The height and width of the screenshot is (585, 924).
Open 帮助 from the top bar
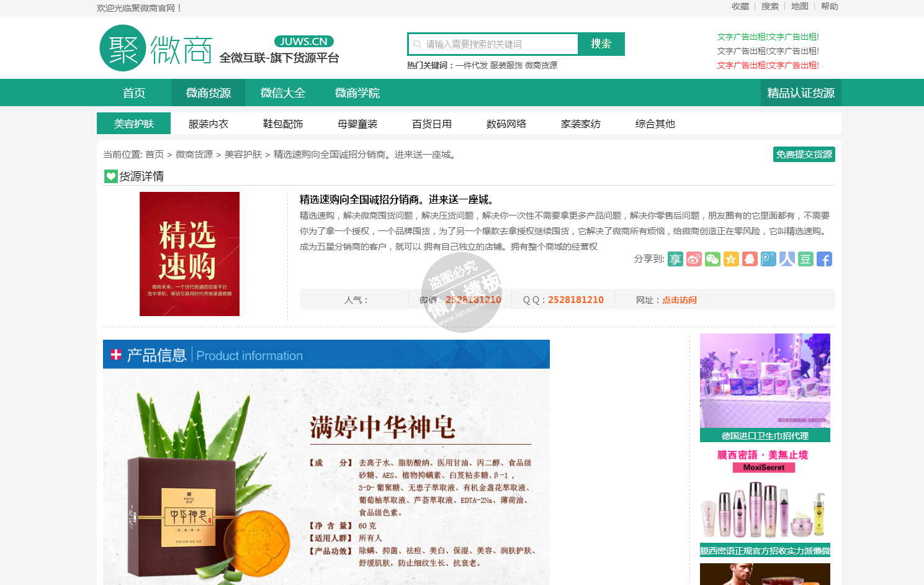click(830, 6)
